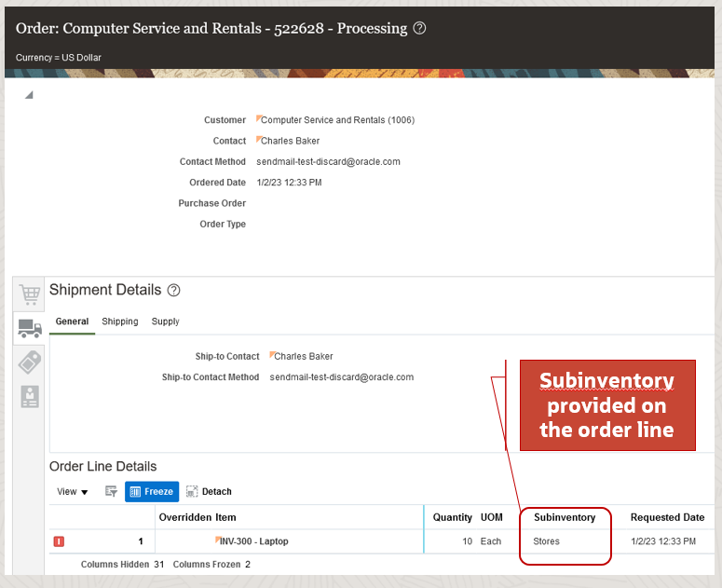Click the Detach button
Image resolution: width=722 pixels, height=588 pixels.
pyautogui.click(x=209, y=492)
